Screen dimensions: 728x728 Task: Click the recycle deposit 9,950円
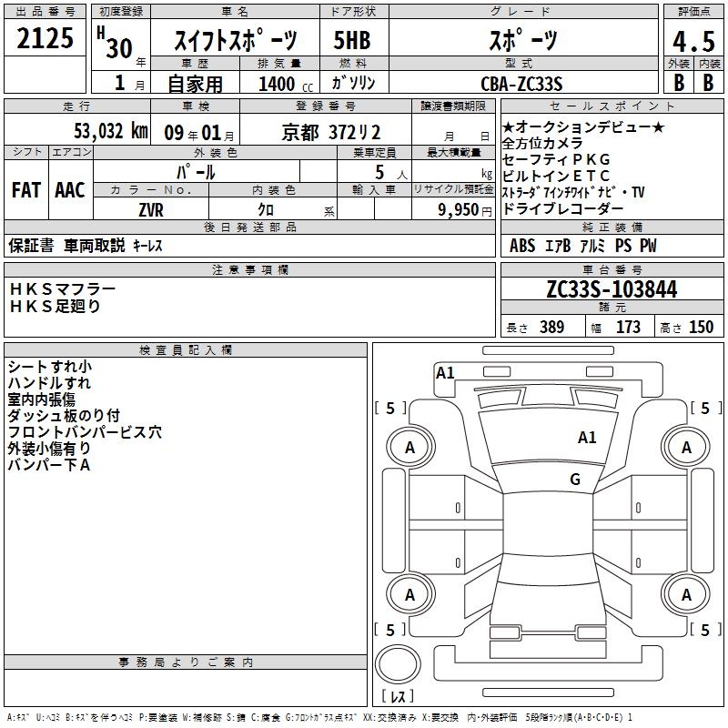pyautogui.click(x=465, y=210)
